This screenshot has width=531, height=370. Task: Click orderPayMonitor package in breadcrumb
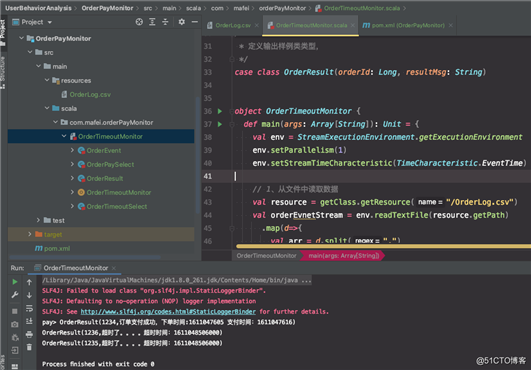click(x=282, y=8)
